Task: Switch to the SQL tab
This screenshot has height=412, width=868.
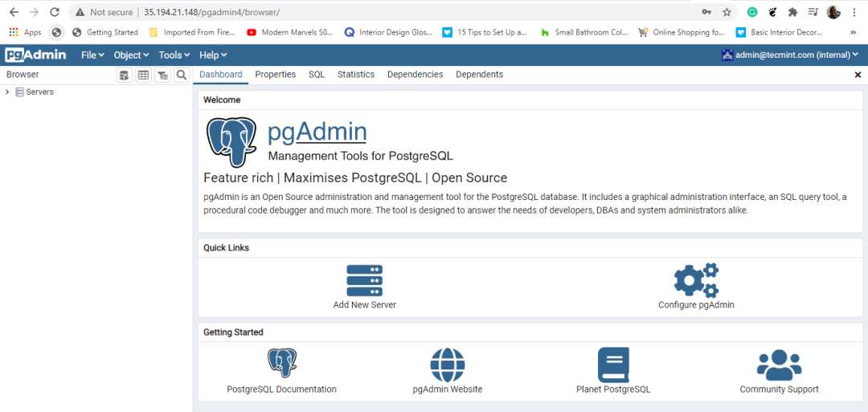Action: (x=317, y=75)
